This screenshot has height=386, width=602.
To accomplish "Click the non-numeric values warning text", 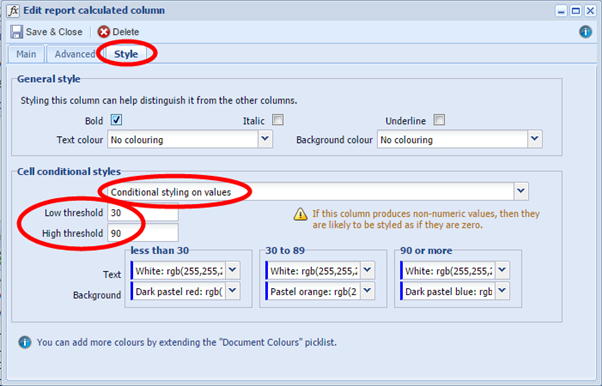I will (x=426, y=219).
